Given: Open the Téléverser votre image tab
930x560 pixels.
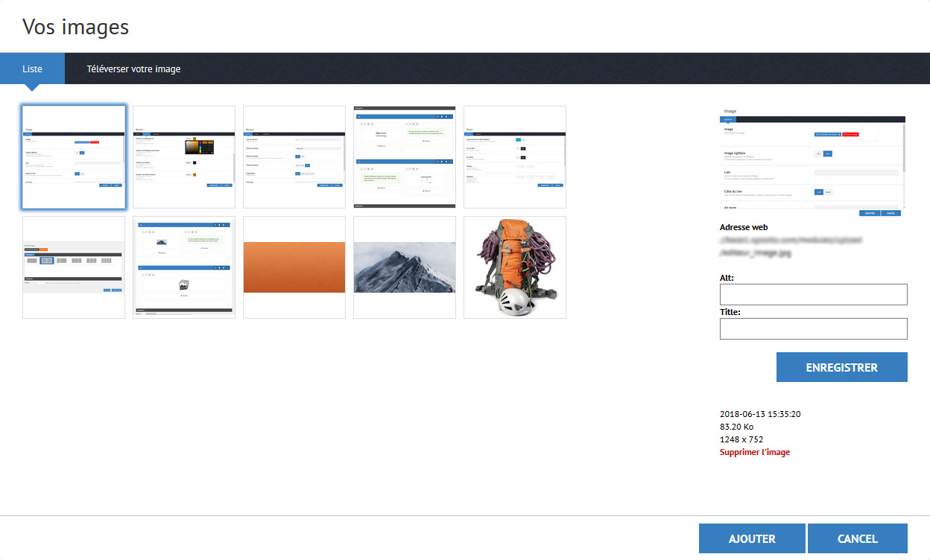Looking at the screenshot, I should [x=133, y=69].
